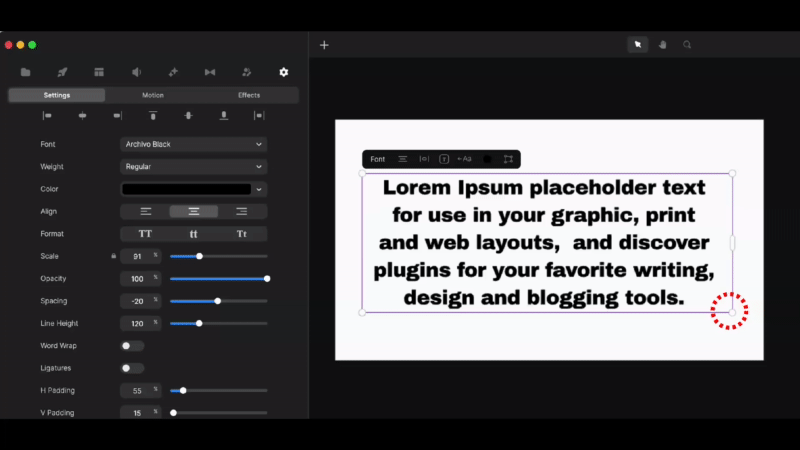Click the Aa text size icon

(x=464, y=159)
